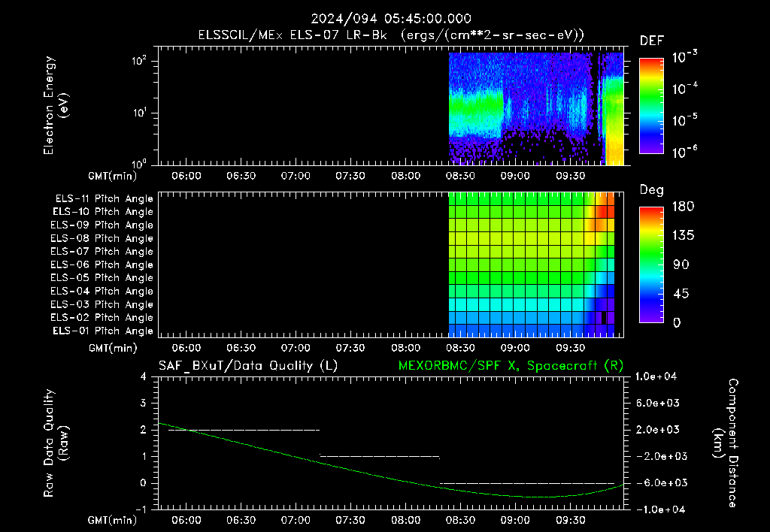Select the SAF_BXuT/Data Quality (L) title
The height and width of the screenshot is (532, 770).
click(x=248, y=366)
